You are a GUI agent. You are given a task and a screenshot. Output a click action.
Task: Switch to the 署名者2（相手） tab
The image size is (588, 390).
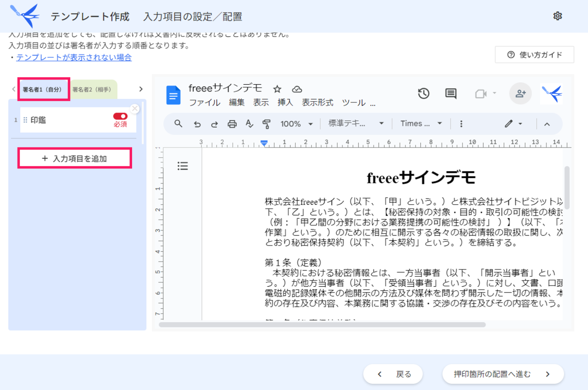click(x=92, y=89)
